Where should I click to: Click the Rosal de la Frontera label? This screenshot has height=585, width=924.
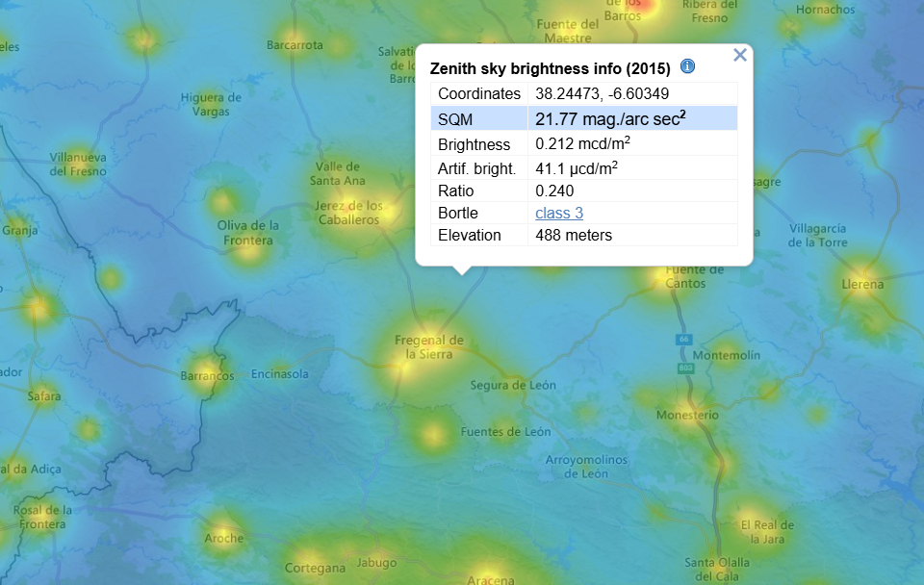point(42,518)
